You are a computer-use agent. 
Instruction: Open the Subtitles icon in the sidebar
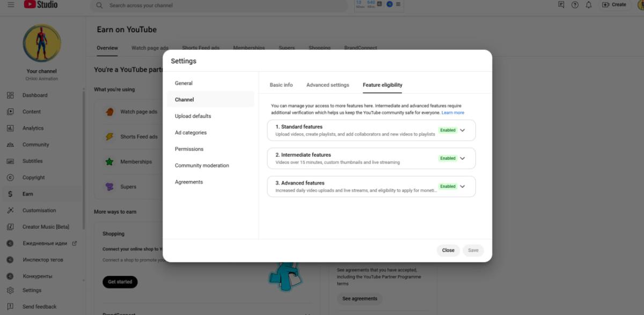[10, 161]
